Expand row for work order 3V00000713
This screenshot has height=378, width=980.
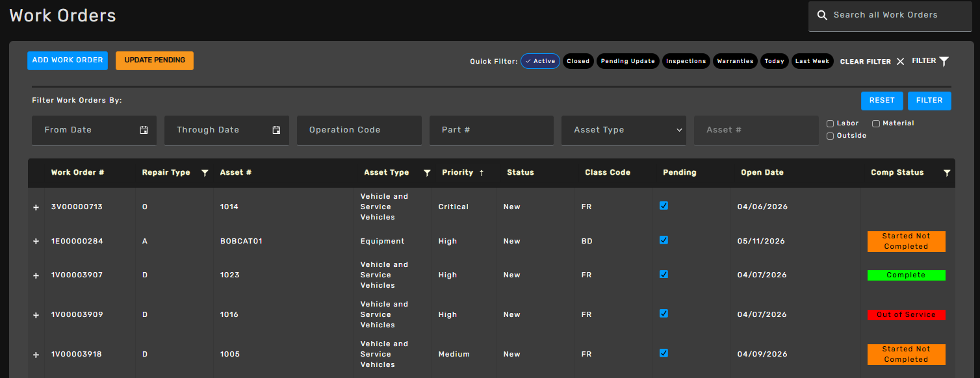36,207
